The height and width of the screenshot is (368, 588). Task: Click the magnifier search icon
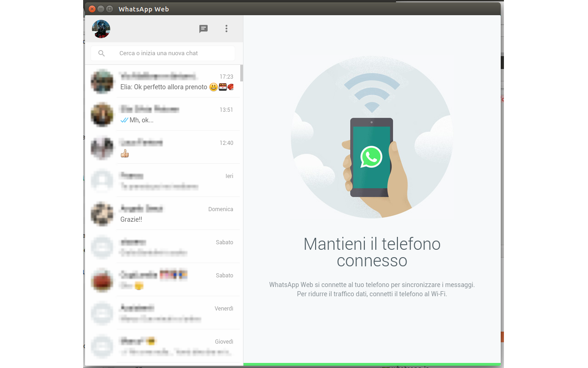102,53
